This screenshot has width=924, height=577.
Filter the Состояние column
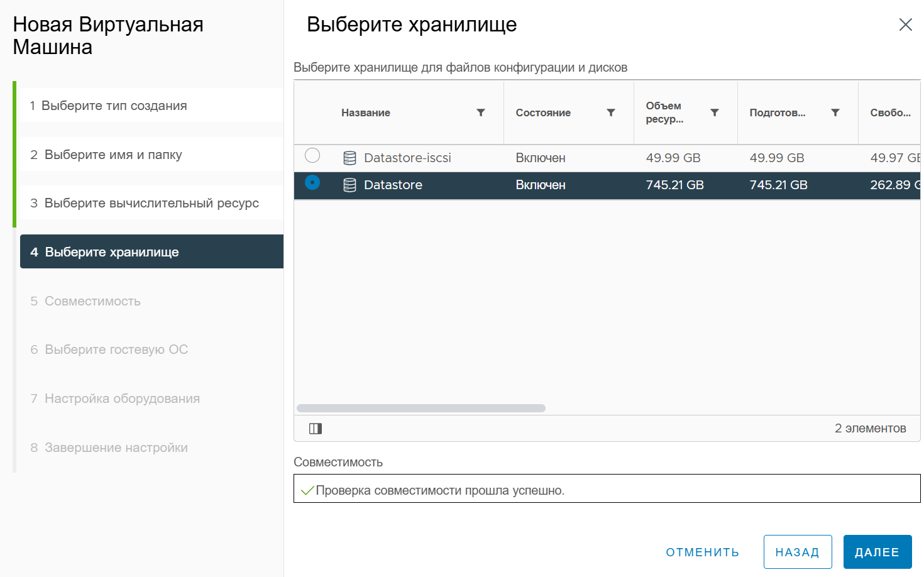(611, 113)
